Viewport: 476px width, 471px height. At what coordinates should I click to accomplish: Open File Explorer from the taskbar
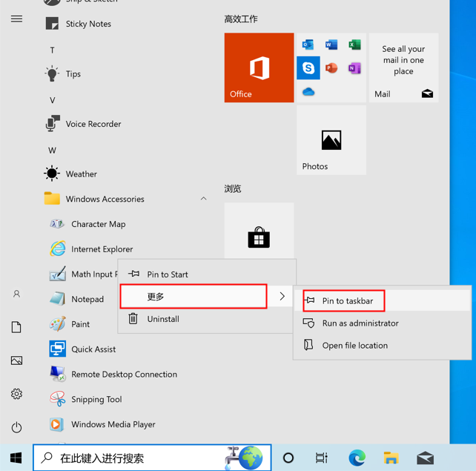click(x=391, y=458)
